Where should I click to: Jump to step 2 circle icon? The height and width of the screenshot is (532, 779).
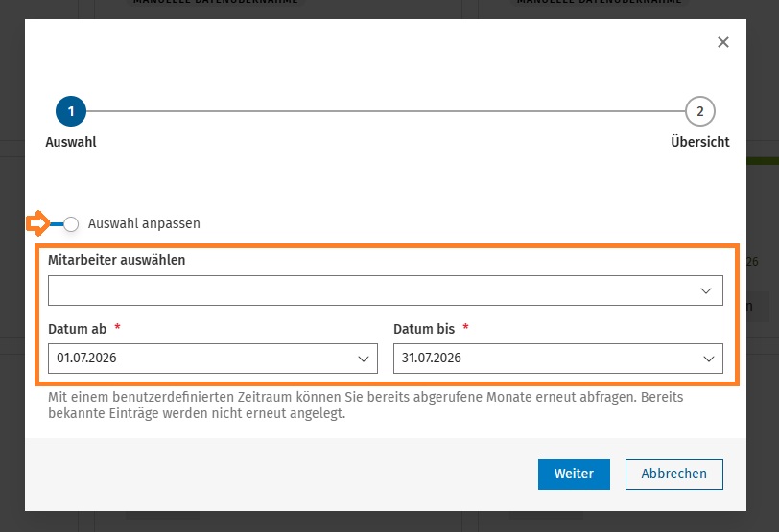[x=699, y=111]
